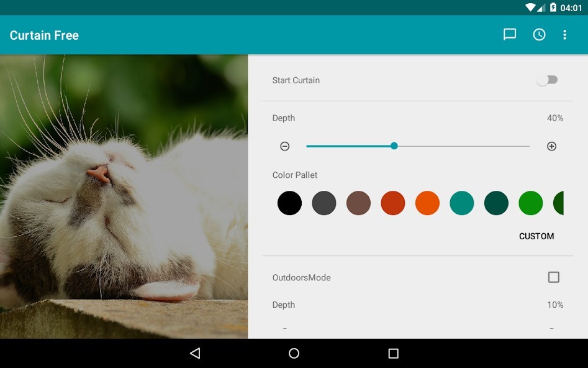Tap the Android back navigation button
The image size is (588, 368).
(x=195, y=353)
